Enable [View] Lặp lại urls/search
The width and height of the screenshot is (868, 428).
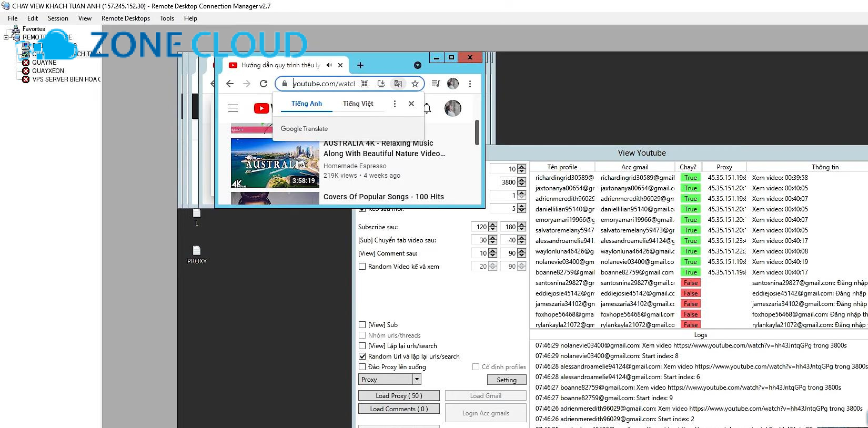362,346
